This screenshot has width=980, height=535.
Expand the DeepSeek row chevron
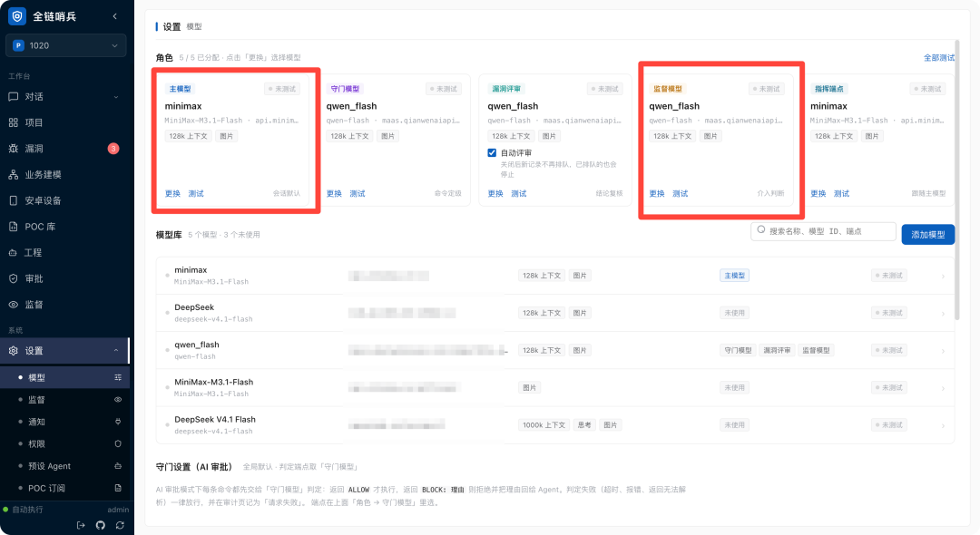[x=943, y=314]
